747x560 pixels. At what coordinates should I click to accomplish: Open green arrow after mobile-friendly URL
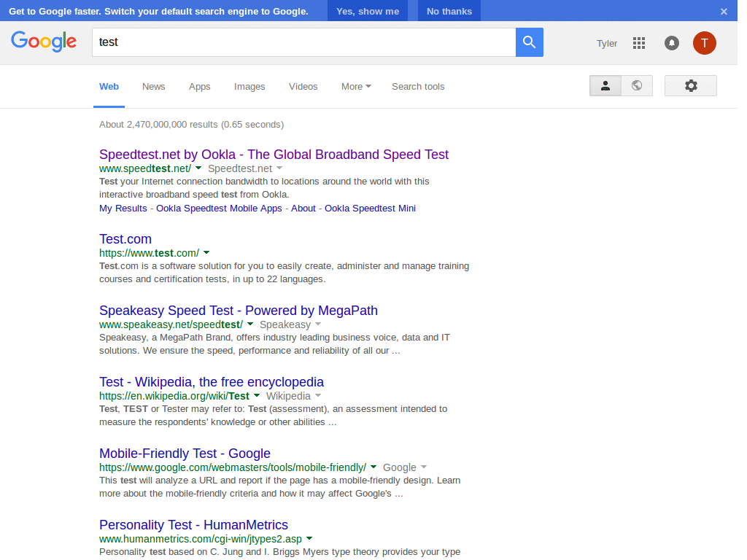(x=373, y=467)
